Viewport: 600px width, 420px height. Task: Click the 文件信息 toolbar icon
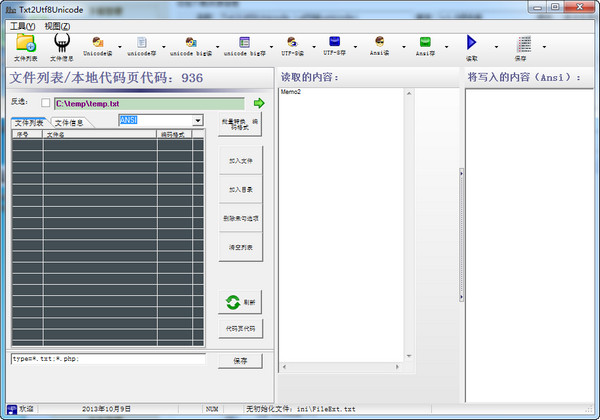[x=62, y=43]
